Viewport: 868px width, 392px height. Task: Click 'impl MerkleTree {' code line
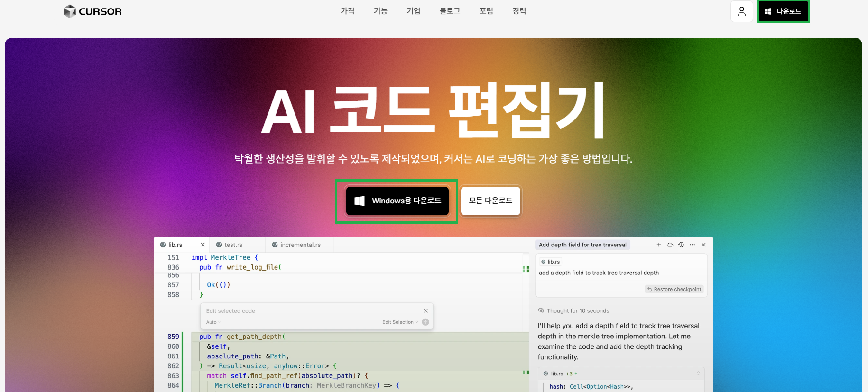(x=225, y=257)
